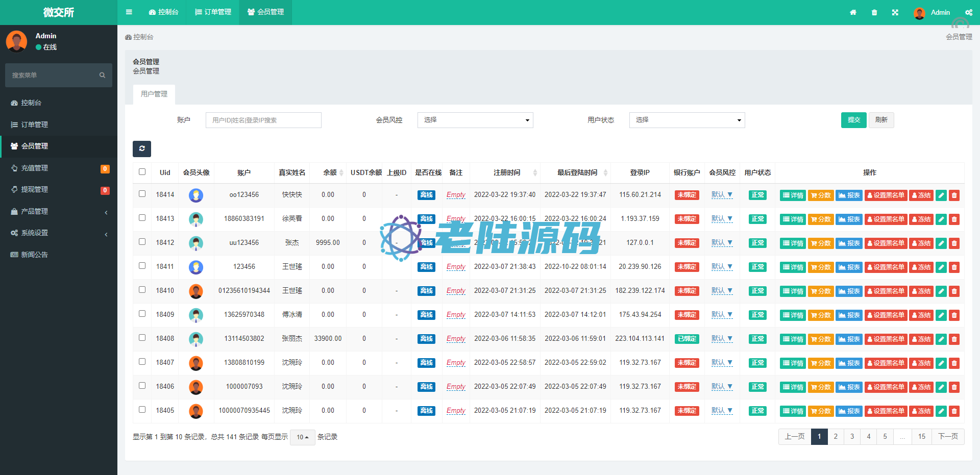This screenshot has height=475, width=980.
Task: Click green edit pencil for user 18414
Action: 941,195
